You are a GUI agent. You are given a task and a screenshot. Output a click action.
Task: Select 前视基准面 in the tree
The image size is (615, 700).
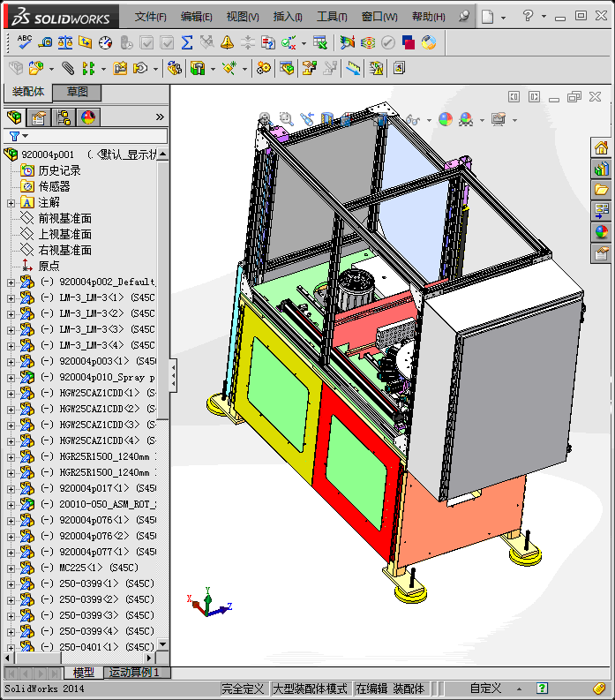(x=64, y=219)
